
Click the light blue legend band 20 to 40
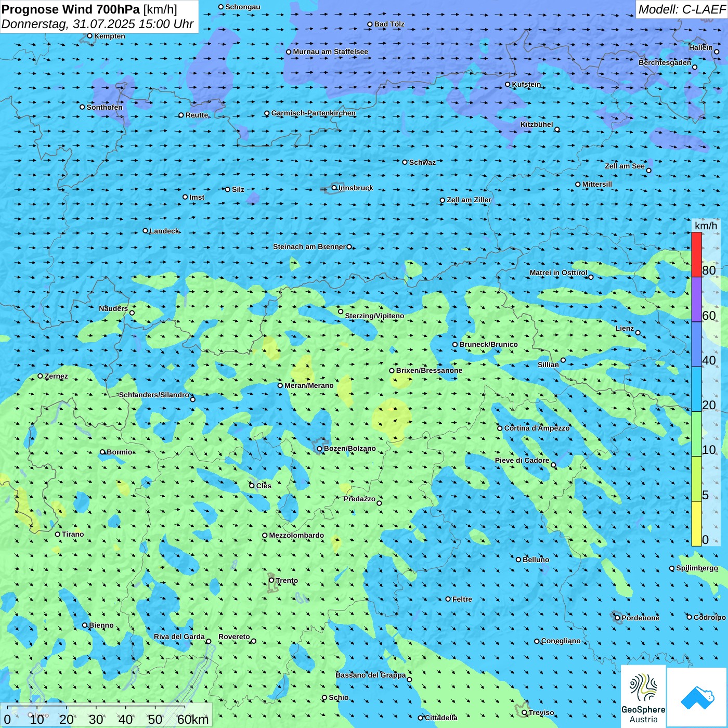pos(696,389)
